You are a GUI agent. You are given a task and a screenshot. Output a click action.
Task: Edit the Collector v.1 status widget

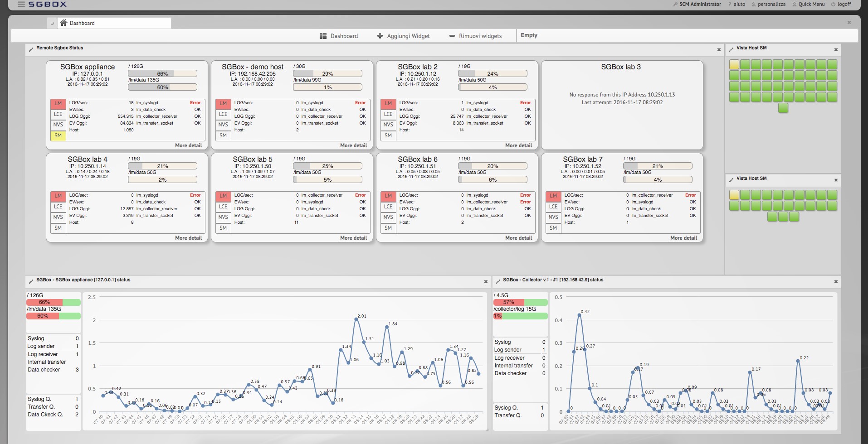pyautogui.click(x=497, y=281)
